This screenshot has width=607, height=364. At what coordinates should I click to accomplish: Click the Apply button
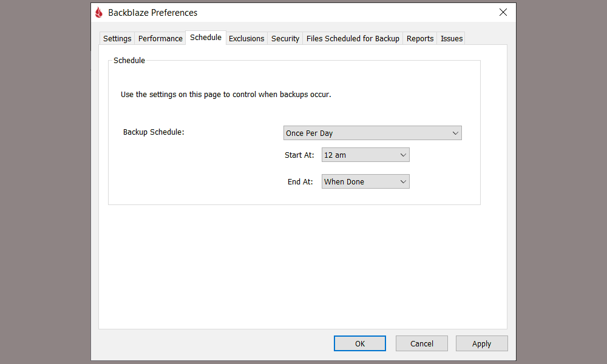tap(481, 343)
